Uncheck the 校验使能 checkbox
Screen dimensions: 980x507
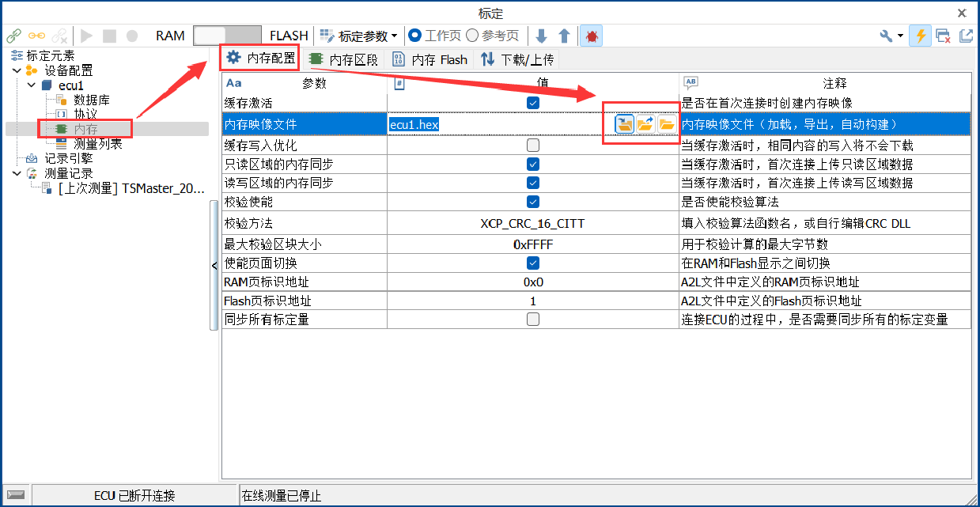(x=533, y=202)
